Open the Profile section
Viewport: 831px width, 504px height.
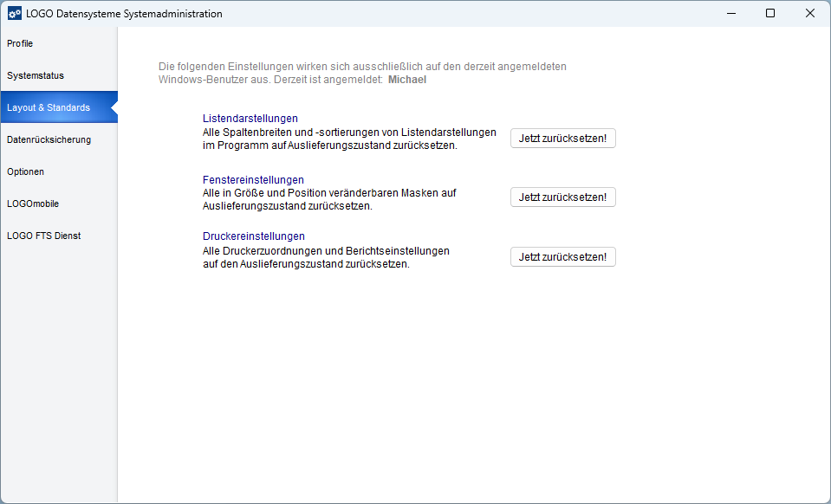(x=58, y=43)
